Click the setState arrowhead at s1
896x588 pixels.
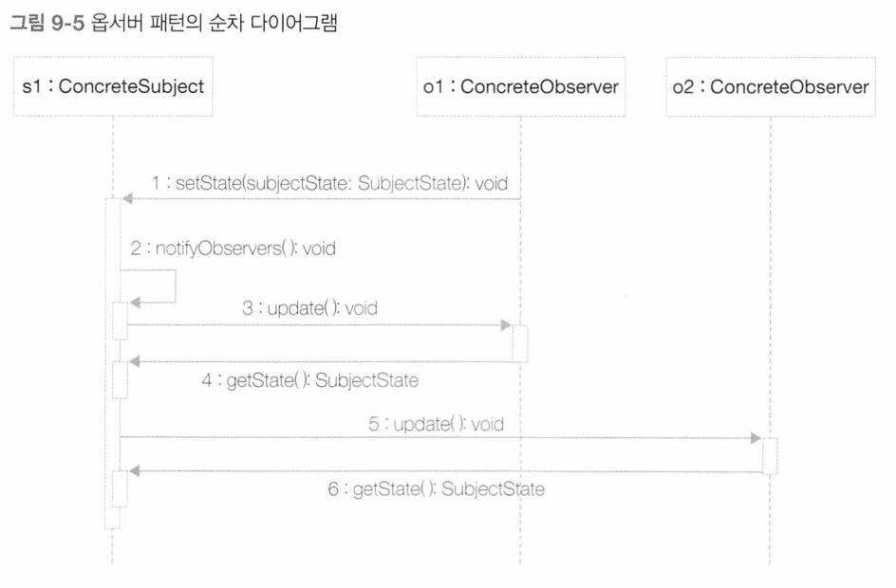[x=127, y=198]
